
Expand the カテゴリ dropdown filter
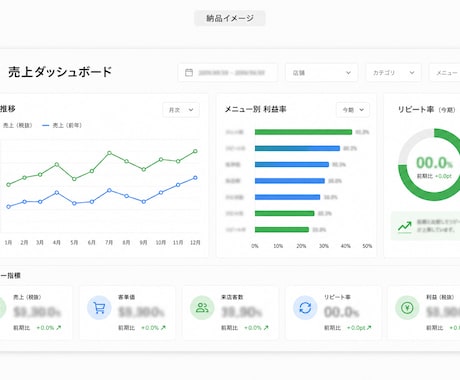tap(393, 72)
